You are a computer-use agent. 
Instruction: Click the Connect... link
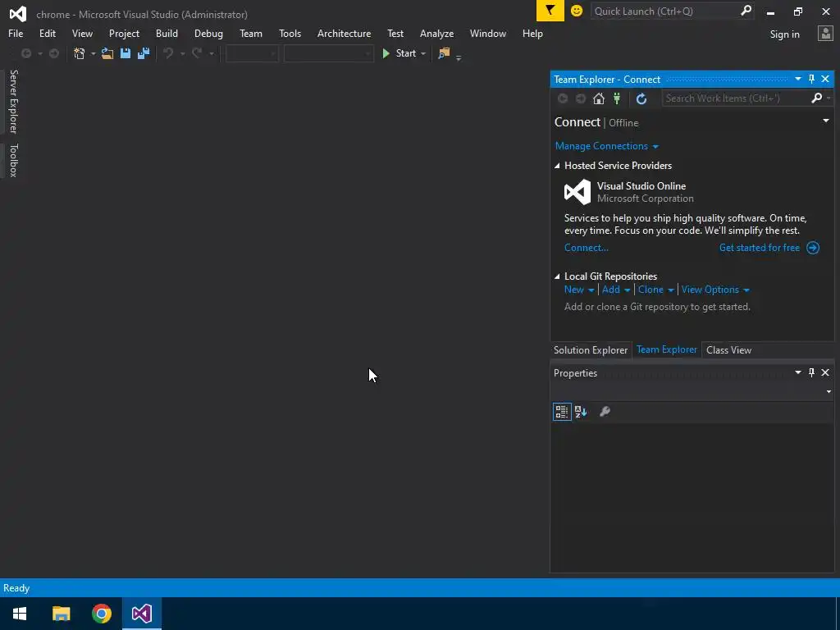(x=586, y=248)
